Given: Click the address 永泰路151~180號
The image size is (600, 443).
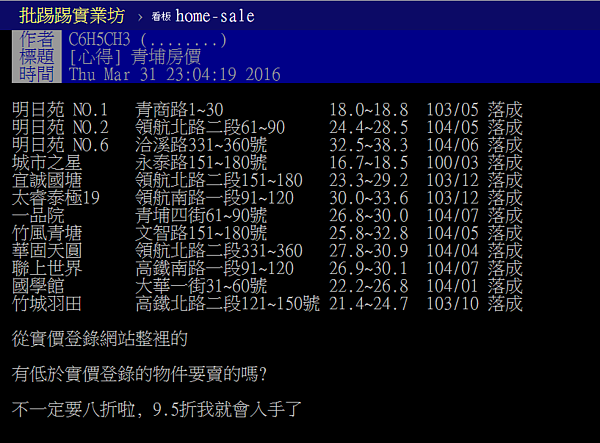Looking at the screenshot, I should point(201,163).
